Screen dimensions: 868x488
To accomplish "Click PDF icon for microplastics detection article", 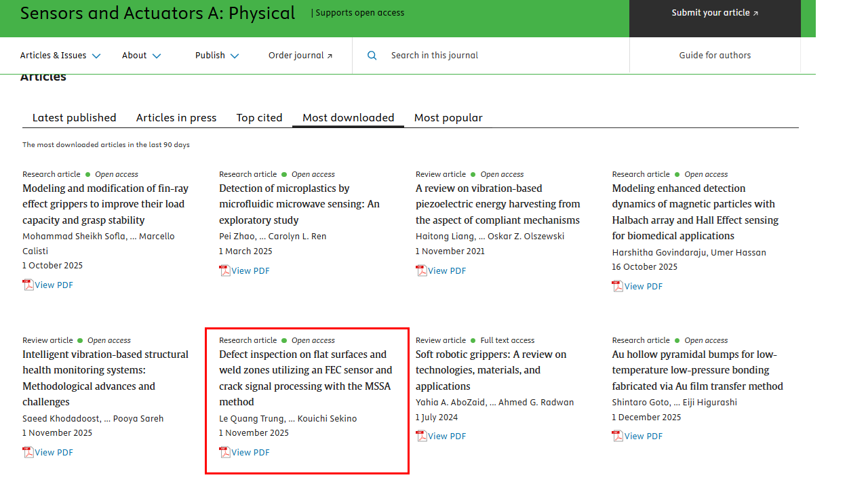I will coord(224,271).
